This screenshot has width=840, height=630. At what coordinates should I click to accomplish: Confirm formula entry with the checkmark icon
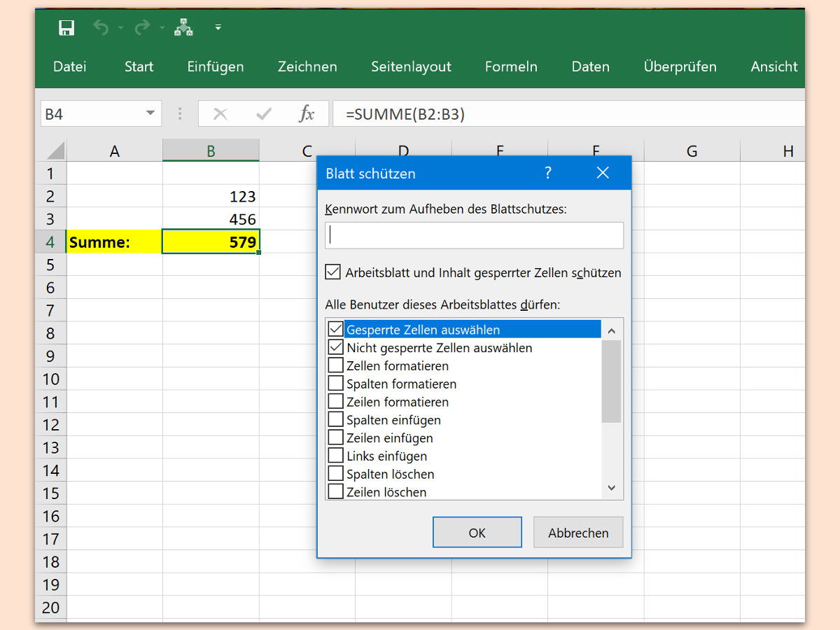[264, 114]
